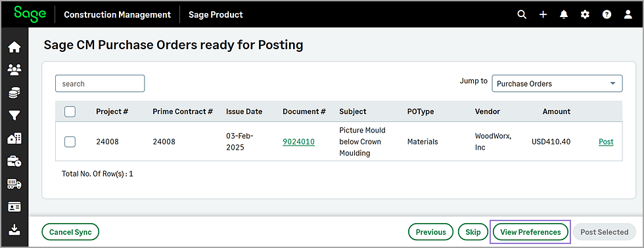Open the funnel filter sidebar icon
The height and width of the screenshot is (248, 644).
coord(14,115)
